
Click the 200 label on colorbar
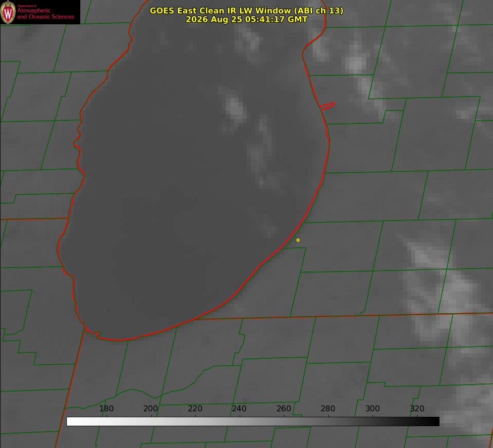coord(151,408)
